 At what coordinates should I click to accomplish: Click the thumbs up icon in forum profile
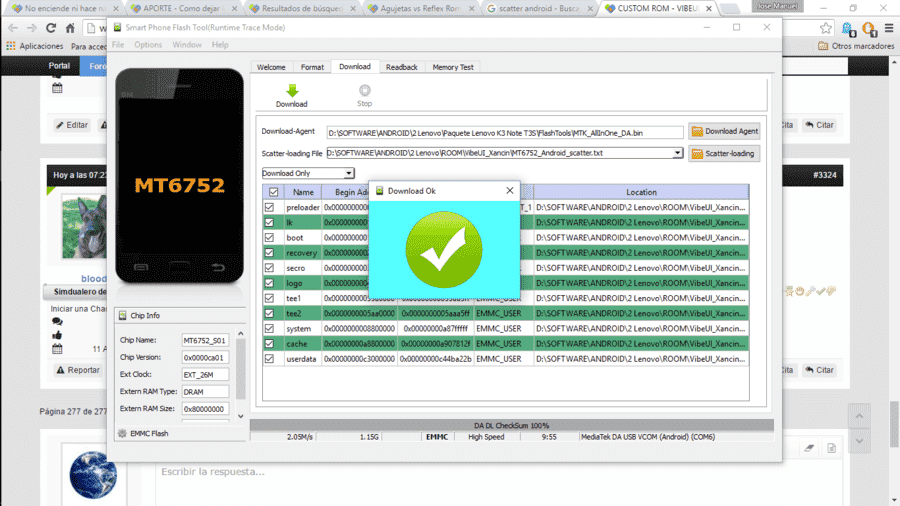pyautogui.click(x=57, y=335)
